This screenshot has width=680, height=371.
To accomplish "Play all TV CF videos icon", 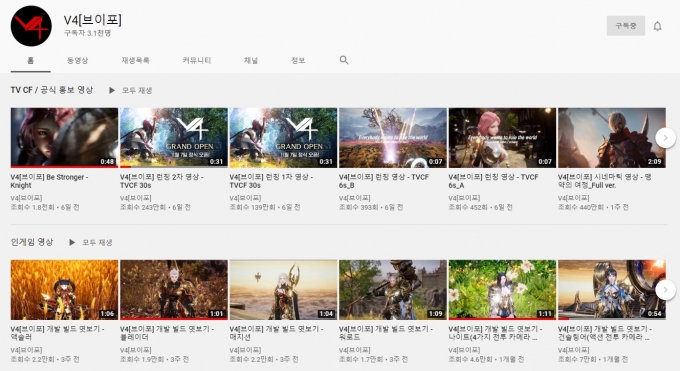I will [x=112, y=90].
